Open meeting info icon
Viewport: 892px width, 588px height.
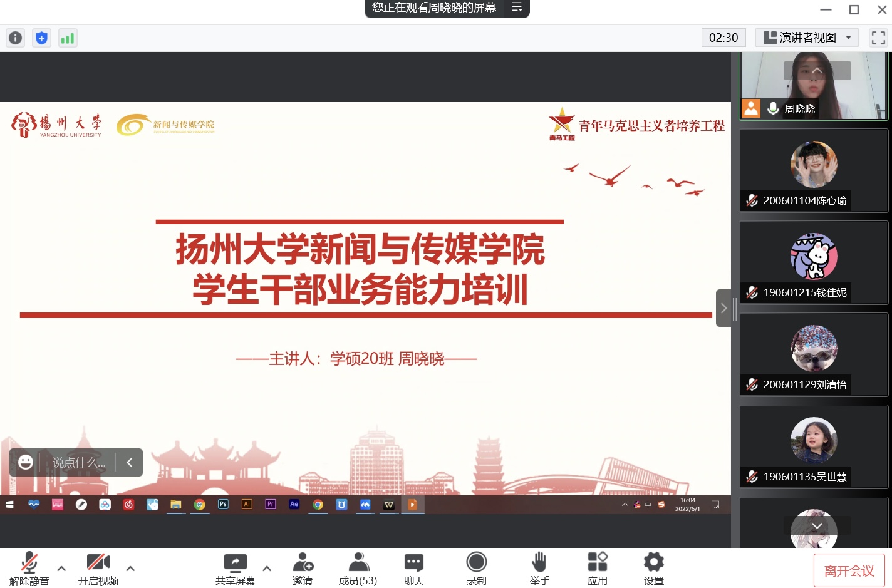(x=15, y=38)
